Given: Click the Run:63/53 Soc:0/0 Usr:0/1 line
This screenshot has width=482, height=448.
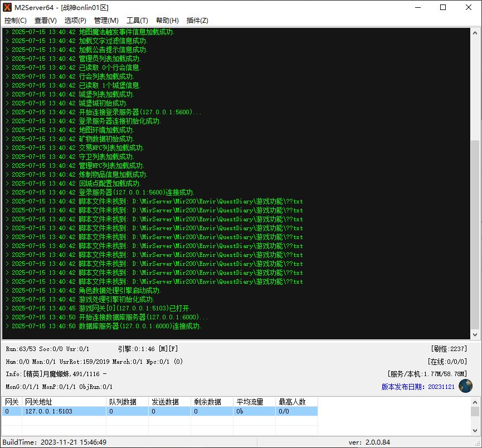Looking at the screenshot, I should 47,349.
